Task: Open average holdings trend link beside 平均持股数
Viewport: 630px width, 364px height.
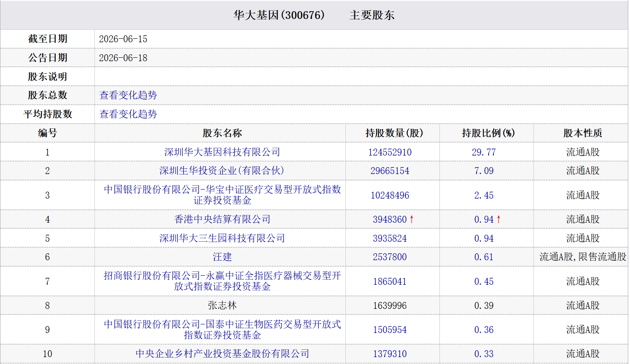Action: [128, 114]
